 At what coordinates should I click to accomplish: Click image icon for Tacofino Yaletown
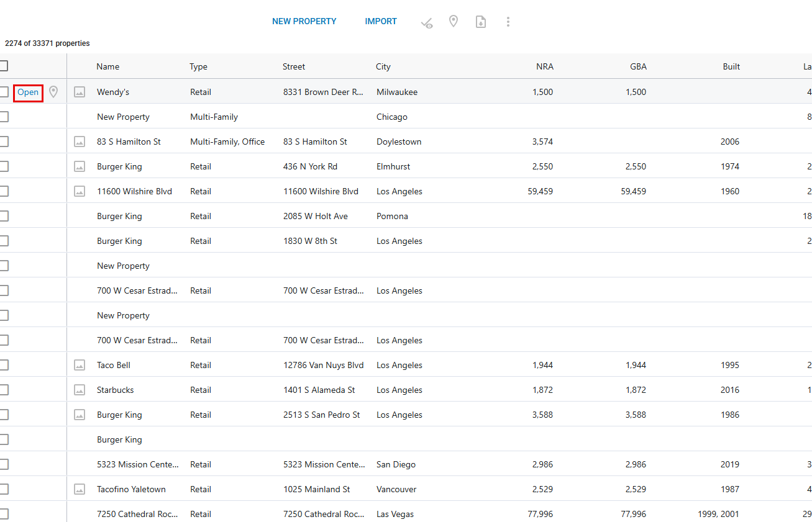[x=80, y=489]
